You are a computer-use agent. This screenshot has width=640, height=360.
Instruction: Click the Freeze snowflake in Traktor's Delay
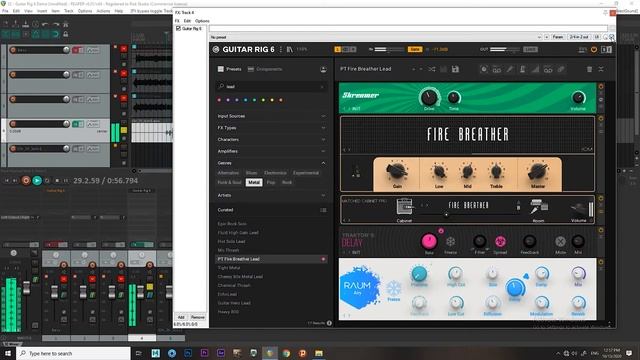click(x=450, y=242)
